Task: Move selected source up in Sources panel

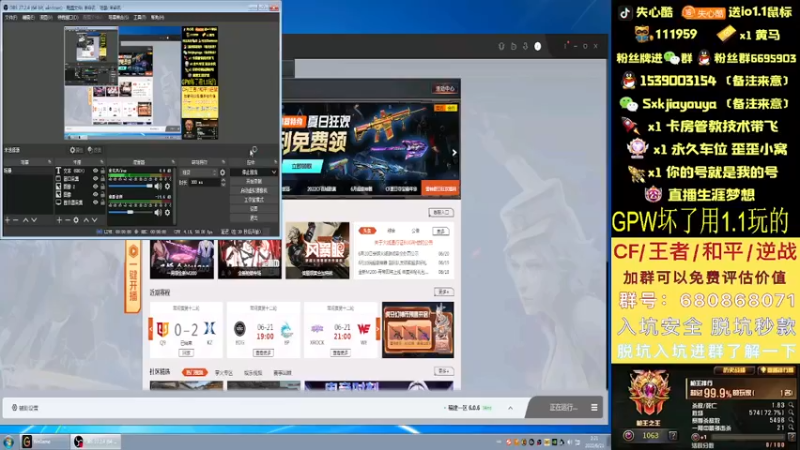Action: coord(86,220)
